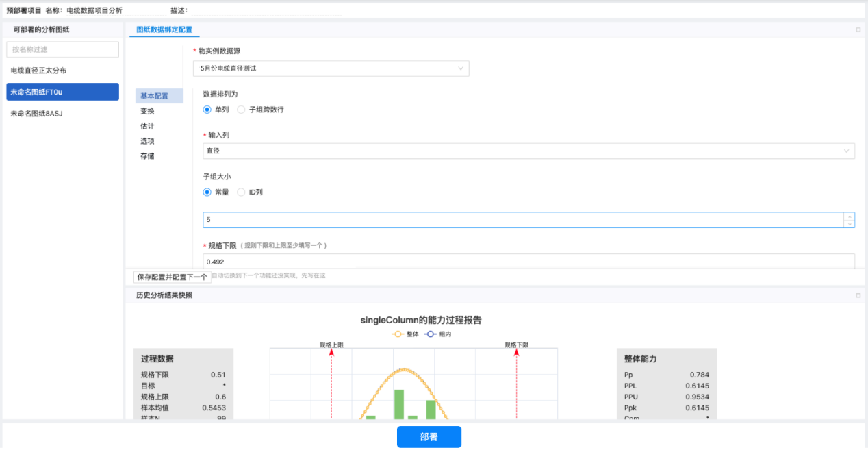The width and height of the screenshot is (868, 450).
Task: Open the 物实例数据源 dropdown
Action: (331, 68)
